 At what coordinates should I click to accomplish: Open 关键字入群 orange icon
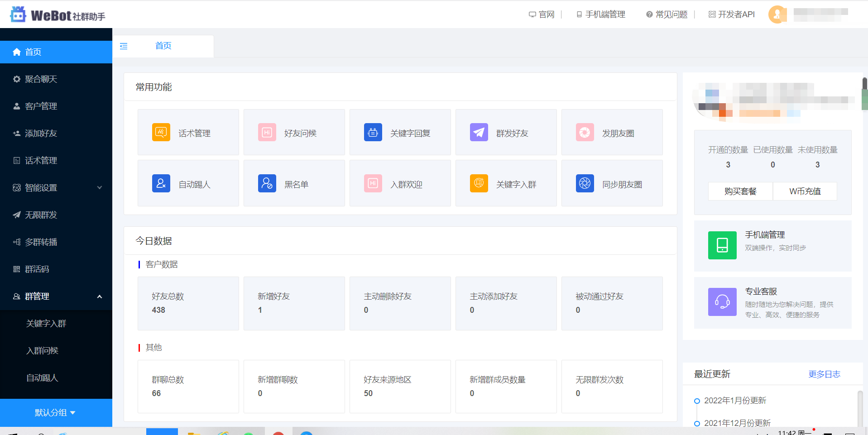click(479, 183)
